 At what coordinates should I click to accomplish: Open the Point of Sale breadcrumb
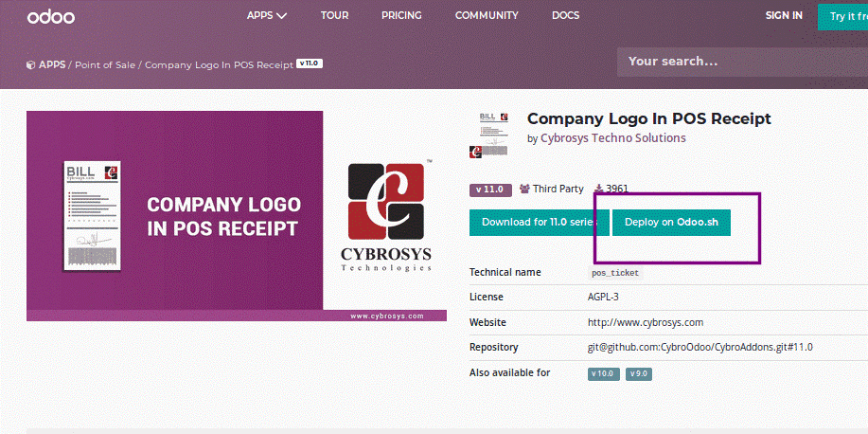point(105,64)
